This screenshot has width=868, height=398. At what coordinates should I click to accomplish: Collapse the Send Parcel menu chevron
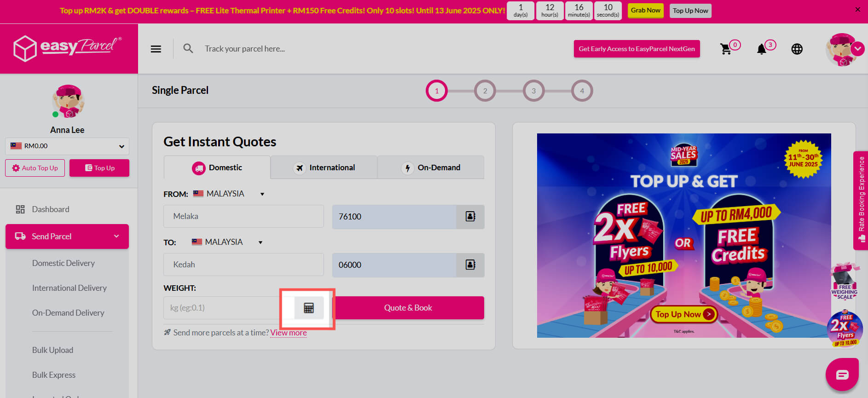point(116,236)
